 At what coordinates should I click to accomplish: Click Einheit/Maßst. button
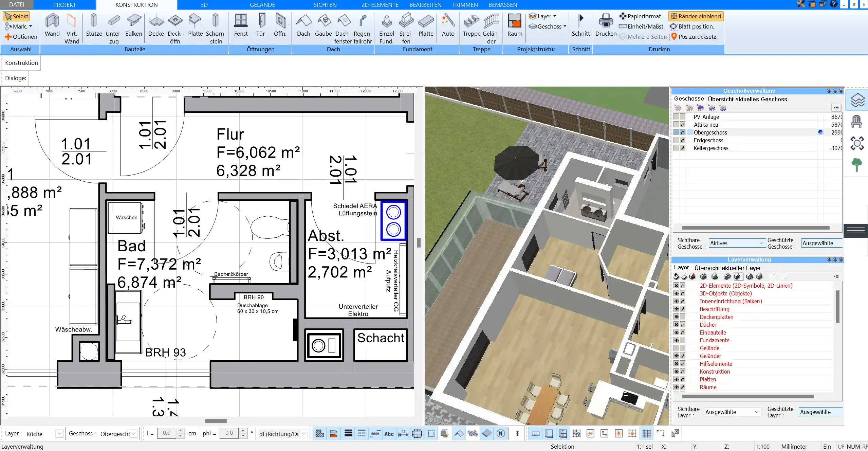pyautogui.click(x=642, y=26)
